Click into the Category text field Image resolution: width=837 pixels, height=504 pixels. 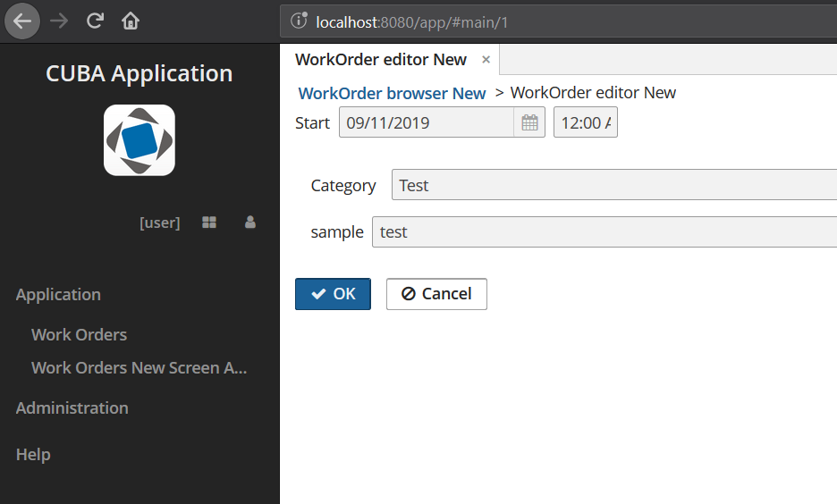coord(614,185)
